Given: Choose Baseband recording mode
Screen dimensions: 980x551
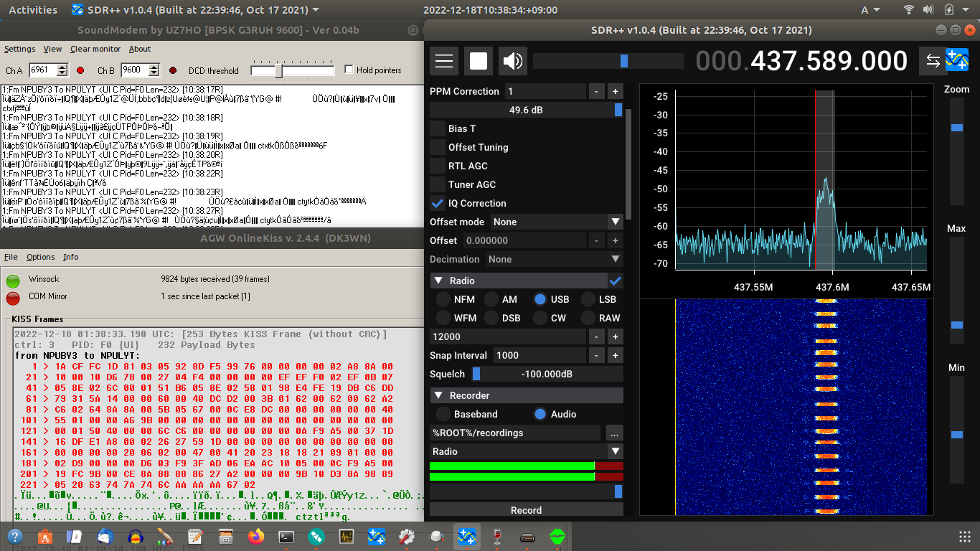Looking at the screenshot, I should [x=443, y=414].
